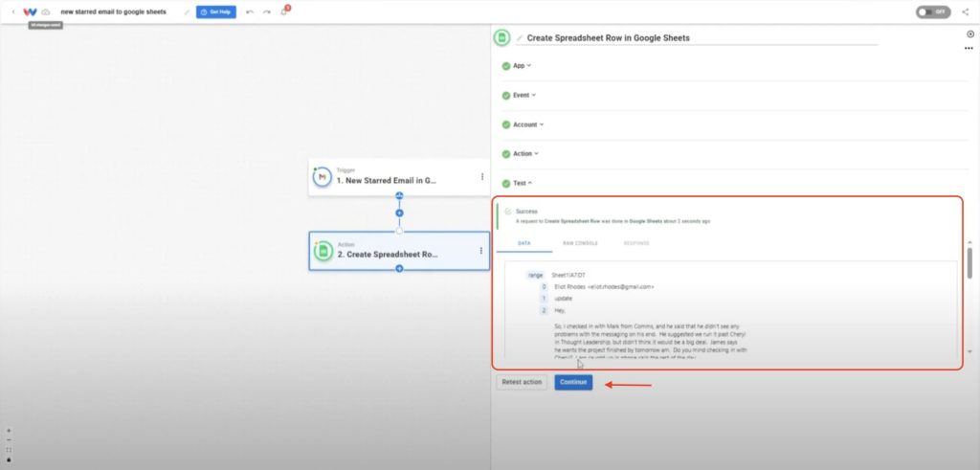980x470 pixels.
Task: Expand the Action section
Action: (525, 154)
